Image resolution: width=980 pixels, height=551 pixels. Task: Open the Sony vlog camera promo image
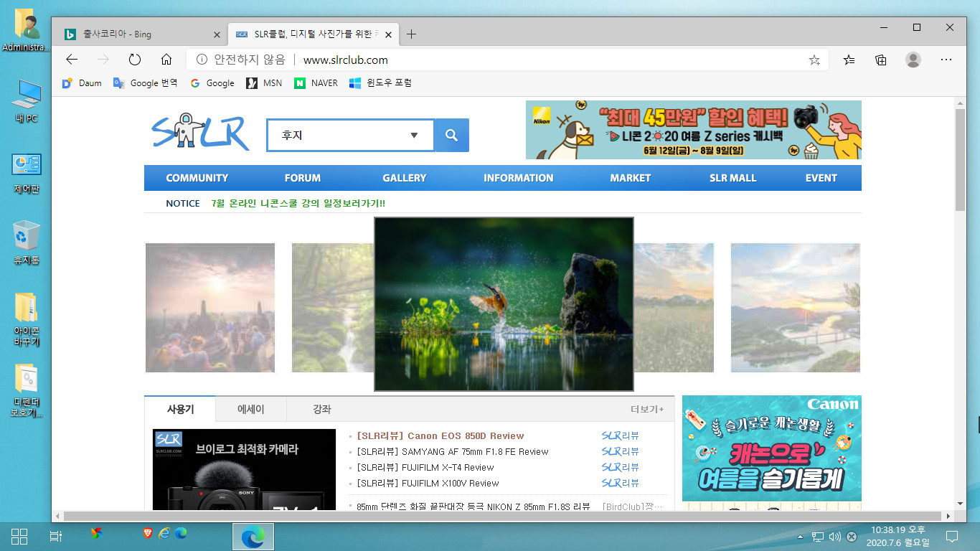(x=244, y=470)
